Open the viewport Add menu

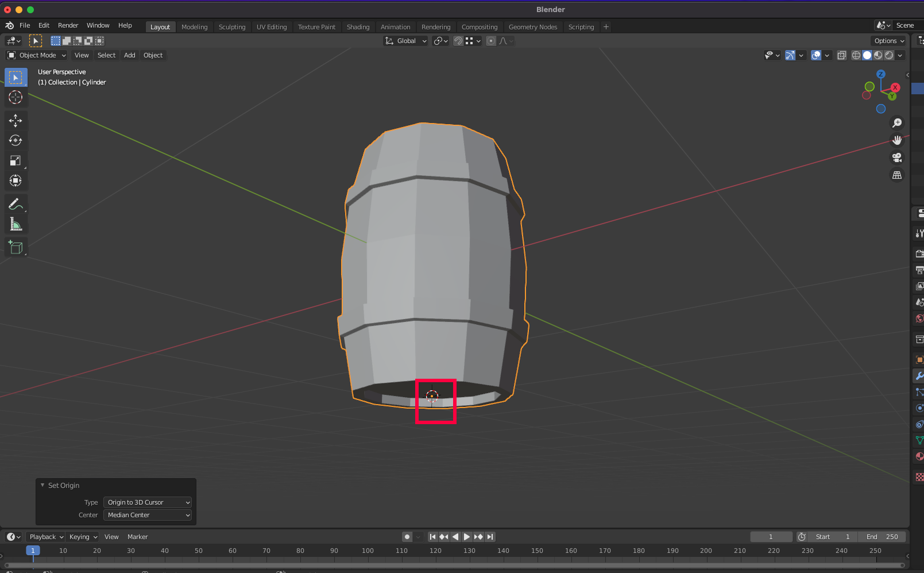pyautogui.click(x=130, y=55)
